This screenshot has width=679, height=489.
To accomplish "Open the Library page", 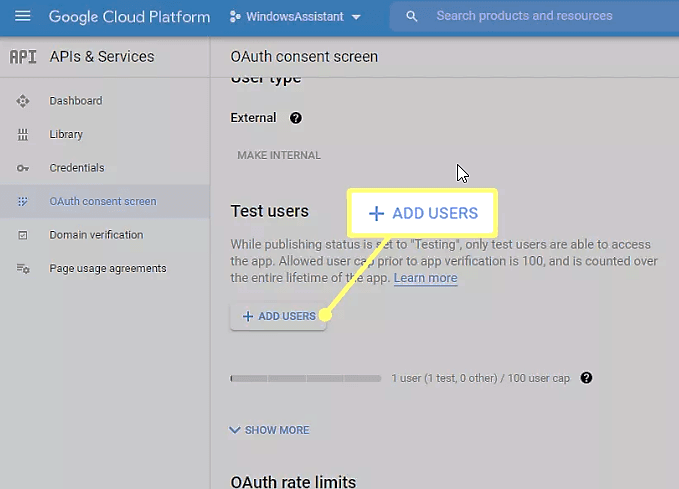I will [66, 134].
